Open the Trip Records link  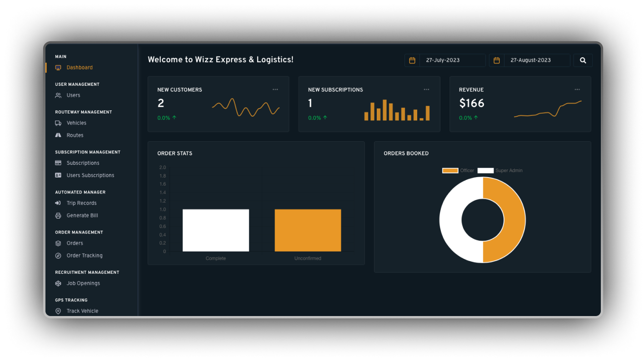point(81,203)
